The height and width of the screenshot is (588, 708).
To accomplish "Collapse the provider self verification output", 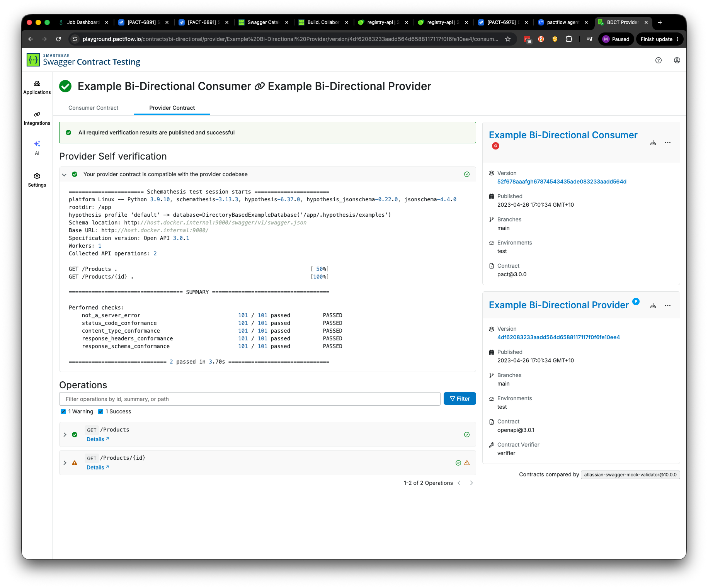I will coord(64,175).
